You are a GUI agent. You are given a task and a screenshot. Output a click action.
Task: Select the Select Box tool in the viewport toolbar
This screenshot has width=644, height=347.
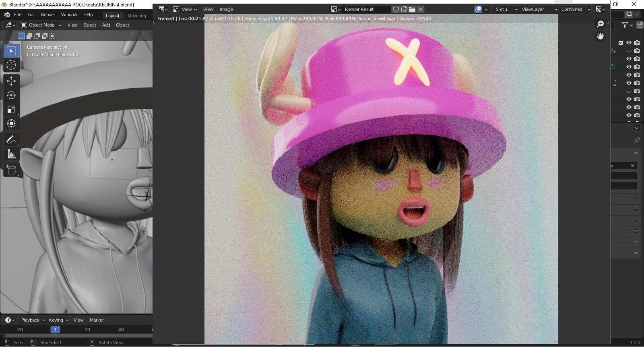coord(11,51)
